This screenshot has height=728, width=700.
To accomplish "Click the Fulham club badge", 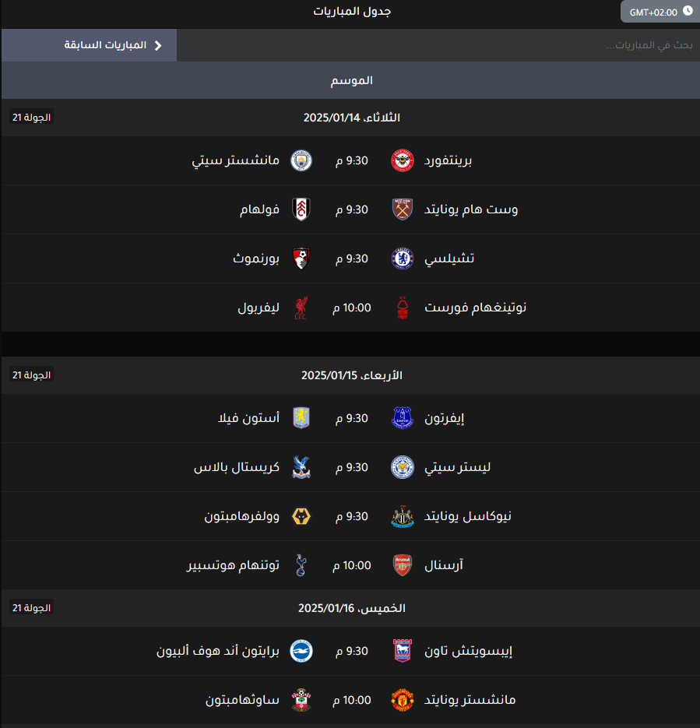I will click(x=301, y=209).
